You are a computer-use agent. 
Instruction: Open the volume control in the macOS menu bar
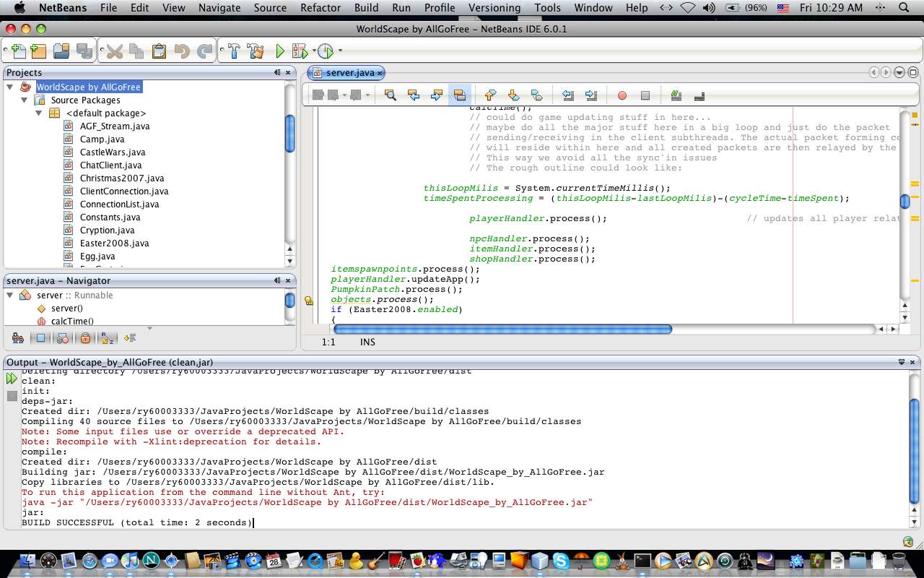click(x=709, y=8)
